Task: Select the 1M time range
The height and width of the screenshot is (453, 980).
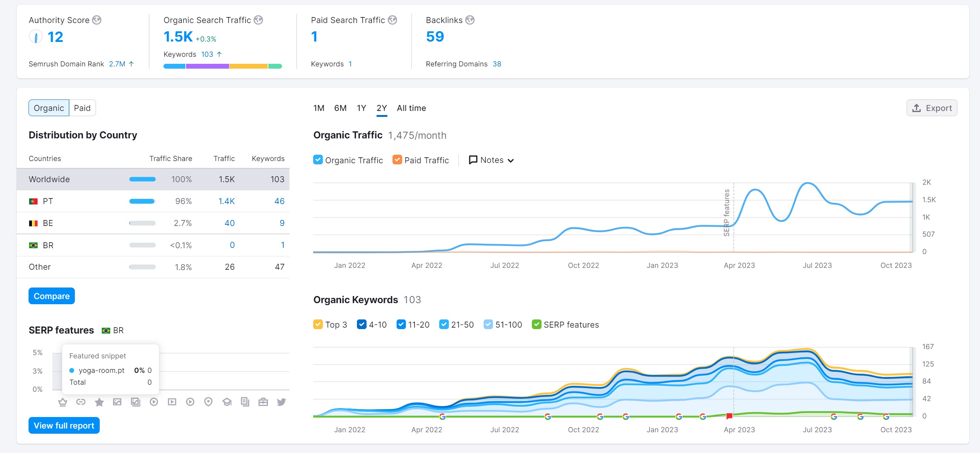Action: click(319, 108)
